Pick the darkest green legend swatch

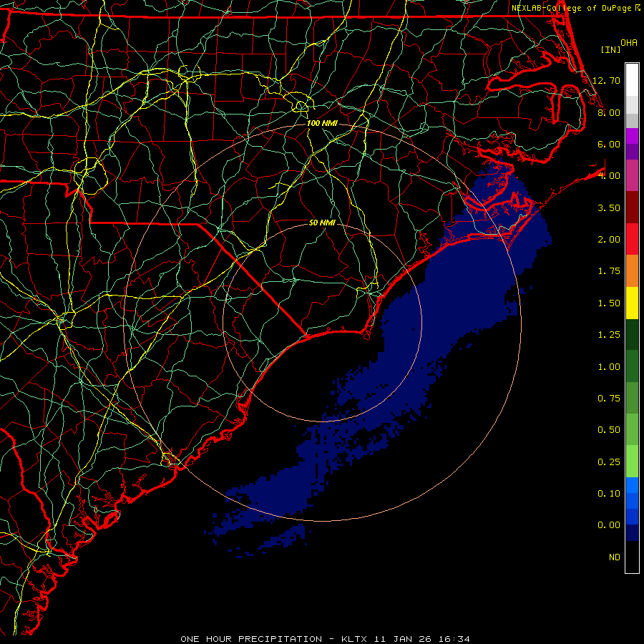click(632, 335)
